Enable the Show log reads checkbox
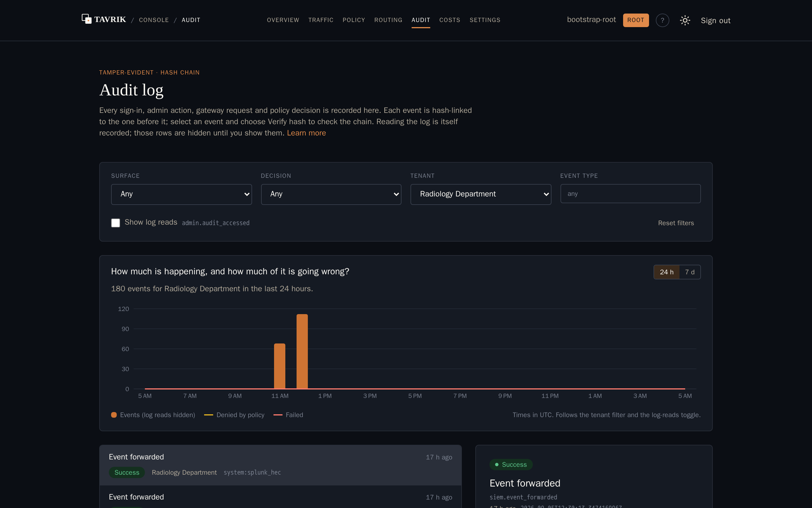The image size is (812, 508). (x=115, y=223)
